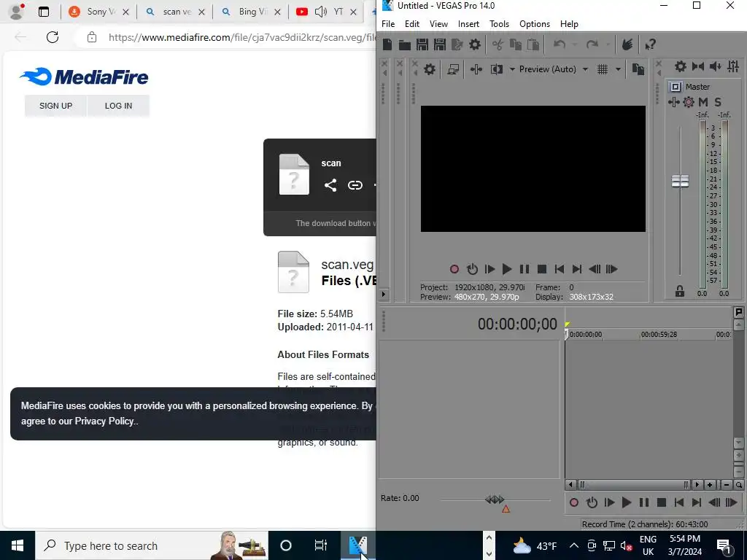
Task: Open the Options menu in VEGAS
Action: pyautogui.click(x=535, y=24)
